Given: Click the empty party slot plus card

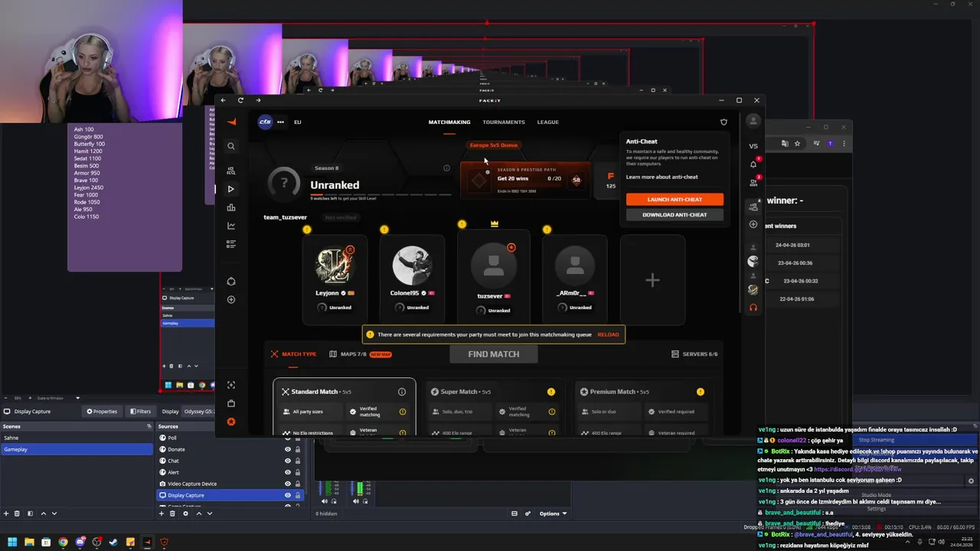Looking at the screenshot, I should 652,280.
